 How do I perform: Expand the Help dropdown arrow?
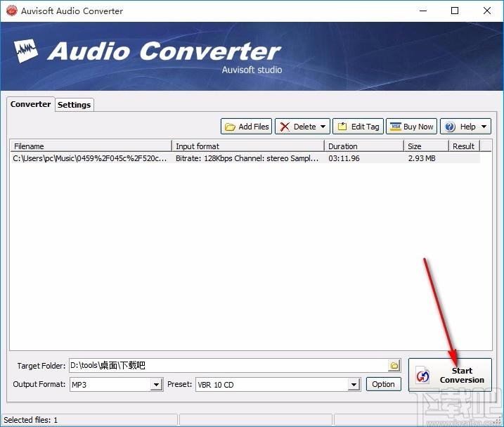(484, 127)
